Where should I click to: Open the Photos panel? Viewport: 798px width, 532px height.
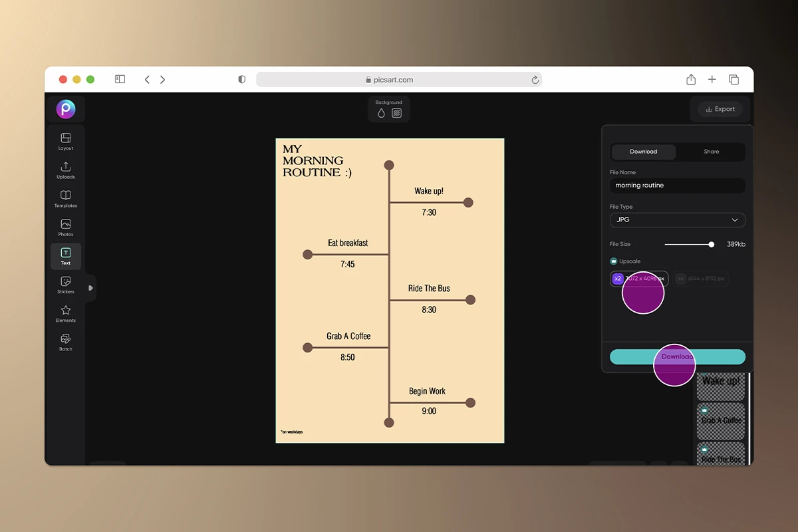[65, 227]
